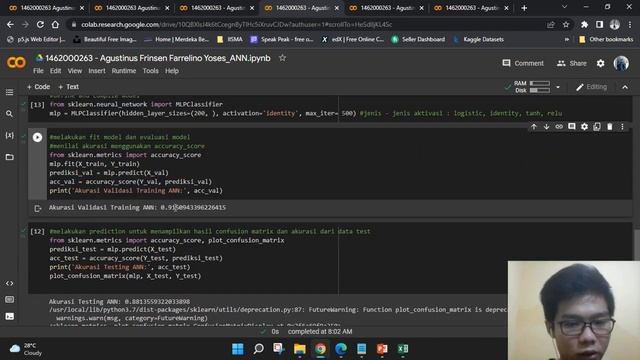640x360 pixels.
Task: Open the cell editor settings gear
Action: click(584, 127)
